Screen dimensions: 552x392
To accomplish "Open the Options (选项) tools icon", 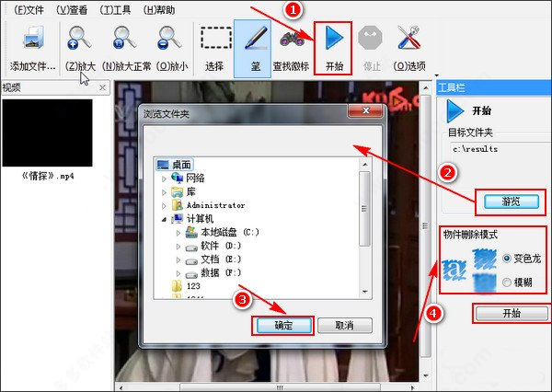I will tap(408, 40).
